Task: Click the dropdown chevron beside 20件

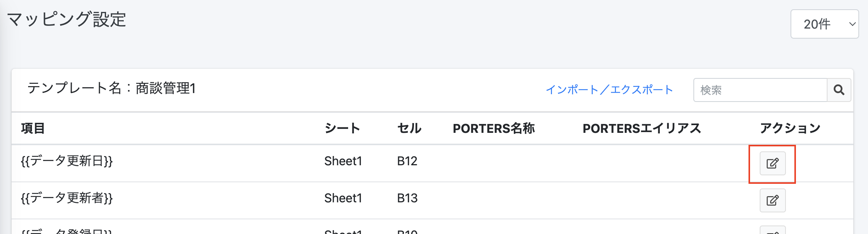Action: (852, 24)
